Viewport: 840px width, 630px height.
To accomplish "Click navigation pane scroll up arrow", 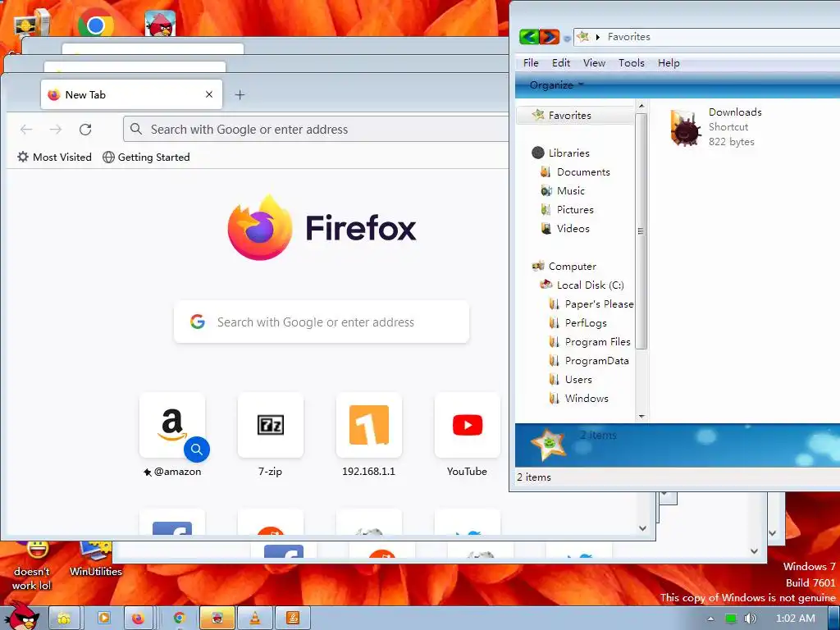I will (641, 106).
